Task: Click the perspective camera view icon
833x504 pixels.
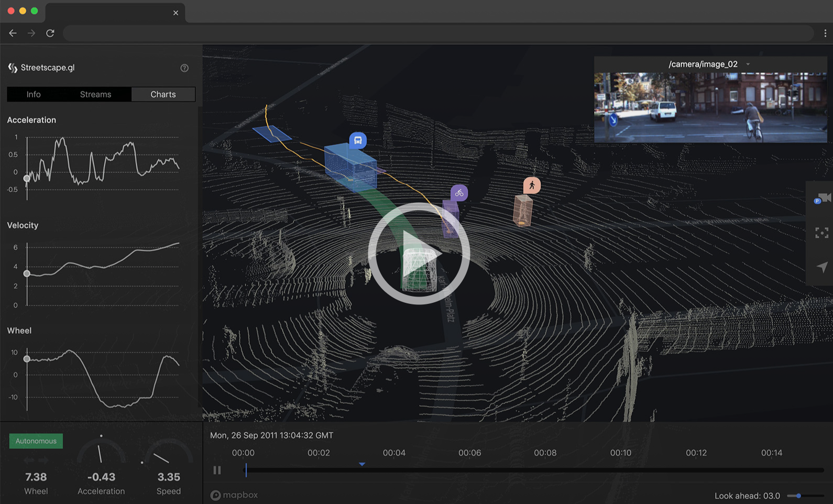Action: [822, 199]
